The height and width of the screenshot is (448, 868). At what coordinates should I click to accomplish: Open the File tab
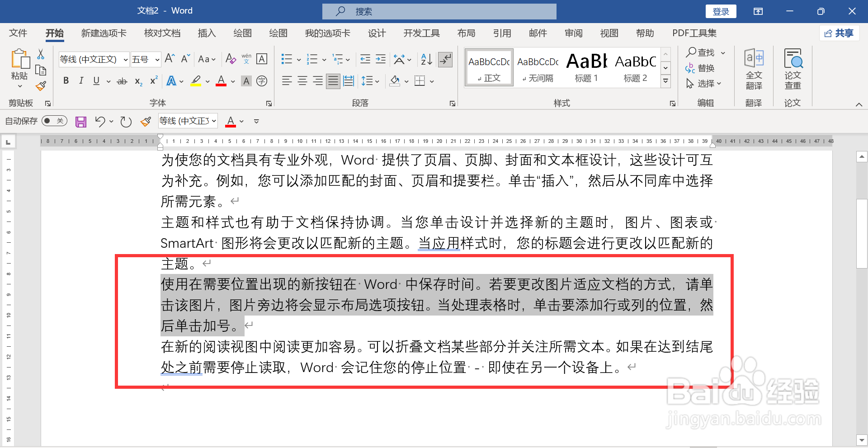tap(18, 33)
